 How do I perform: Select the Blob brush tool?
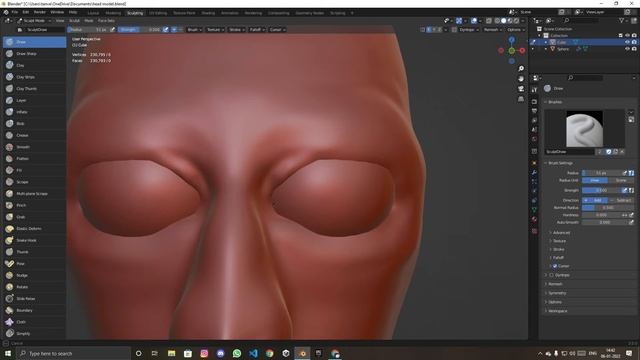click(34, 123)
